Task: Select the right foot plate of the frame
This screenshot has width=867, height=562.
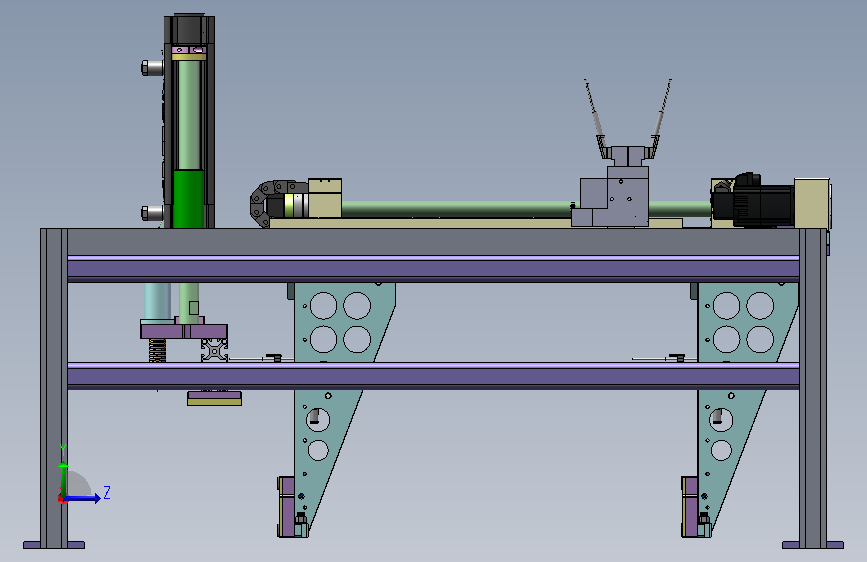Action: click(x=813, y=545)
